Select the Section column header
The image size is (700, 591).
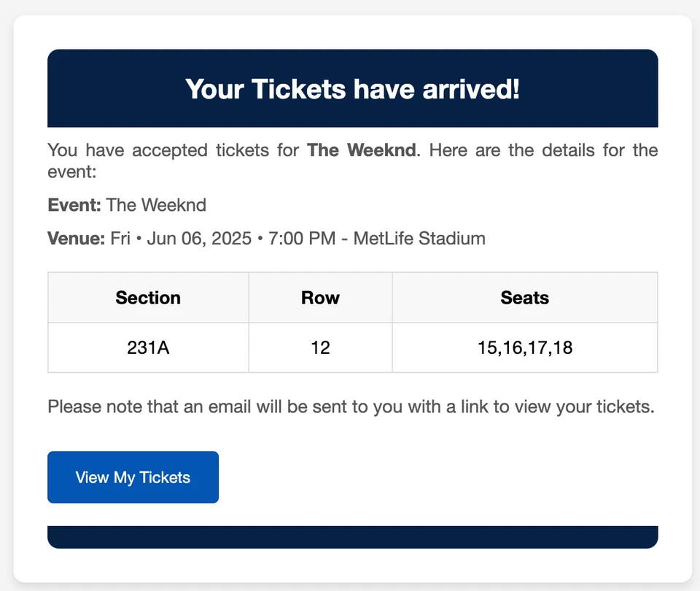click(x=148, y=298)
